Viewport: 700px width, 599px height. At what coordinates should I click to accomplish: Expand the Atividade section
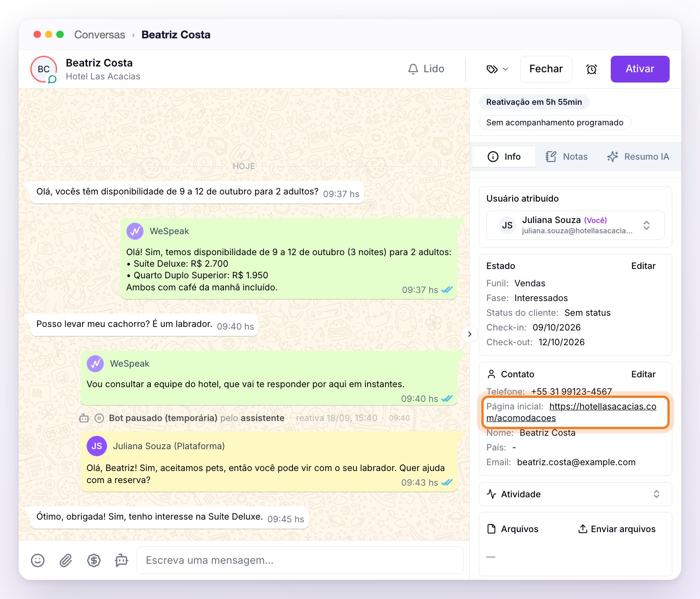[x=576, y=494]
